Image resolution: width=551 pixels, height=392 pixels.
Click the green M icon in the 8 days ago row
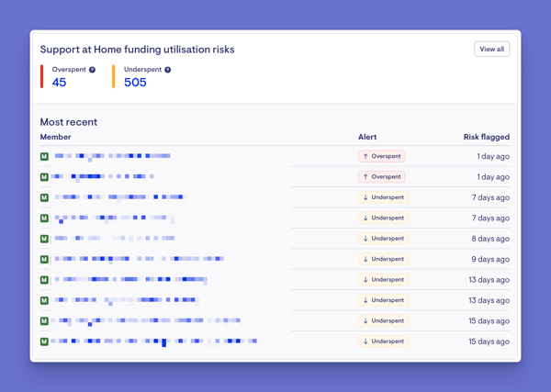pos(44,239)
